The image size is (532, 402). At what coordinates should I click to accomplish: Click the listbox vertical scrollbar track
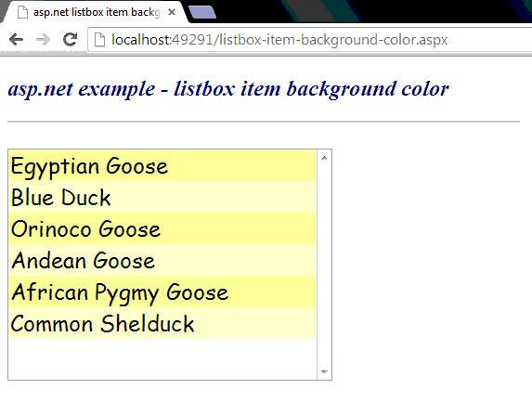point(324,265)
